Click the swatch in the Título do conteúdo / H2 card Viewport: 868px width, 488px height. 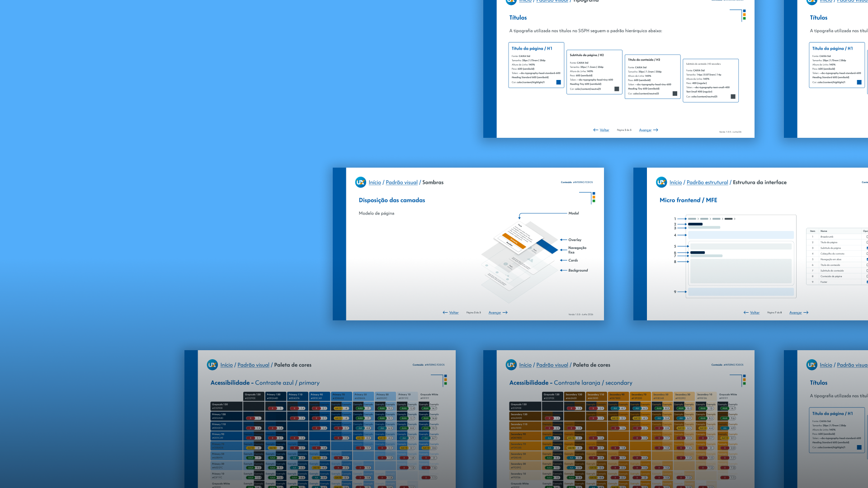(x=675, y=94)
